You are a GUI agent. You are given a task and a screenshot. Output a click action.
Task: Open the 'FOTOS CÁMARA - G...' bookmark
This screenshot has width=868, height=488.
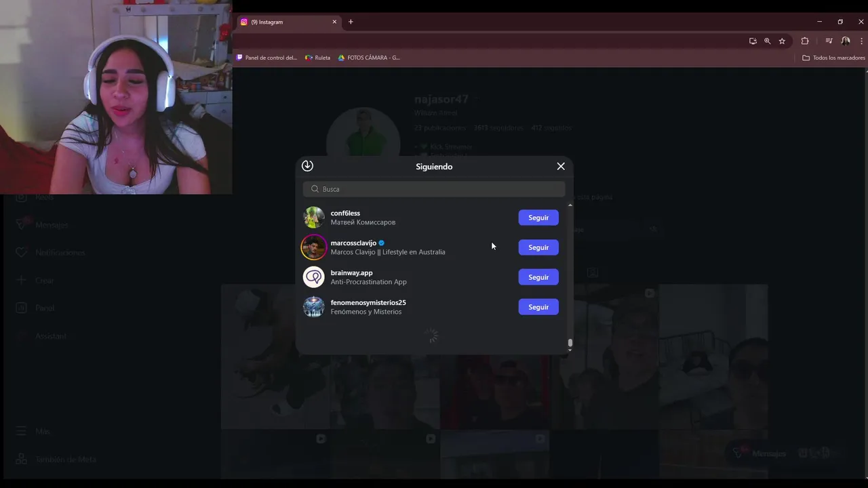(x=369, y=58)
